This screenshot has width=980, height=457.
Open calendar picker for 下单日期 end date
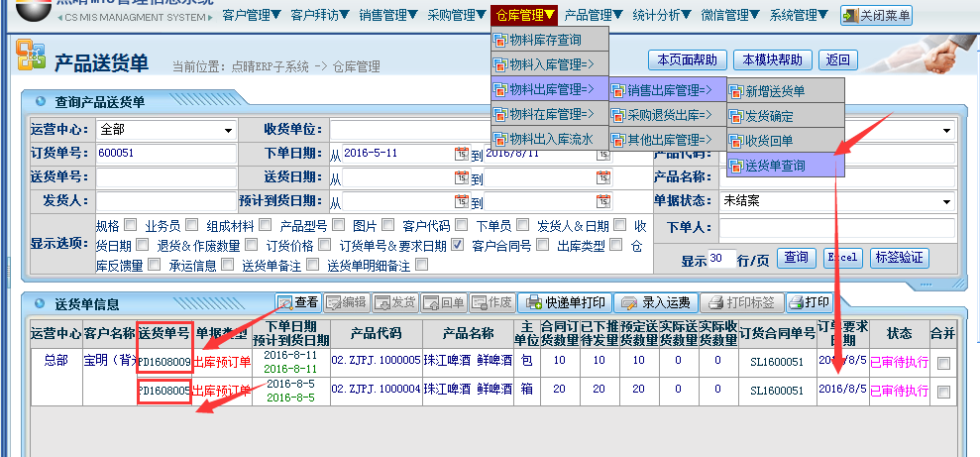pos(602,154)
